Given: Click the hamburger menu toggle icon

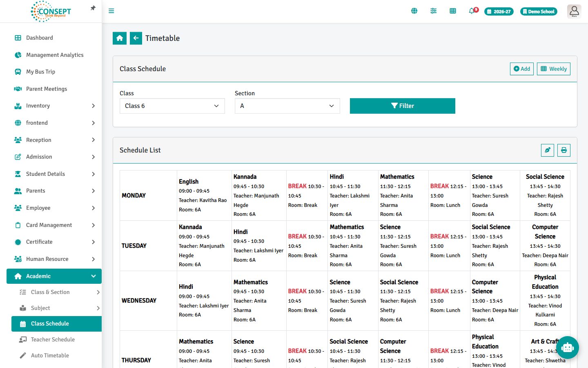Looking at the screenshot, I should click(x=111, y=11).
